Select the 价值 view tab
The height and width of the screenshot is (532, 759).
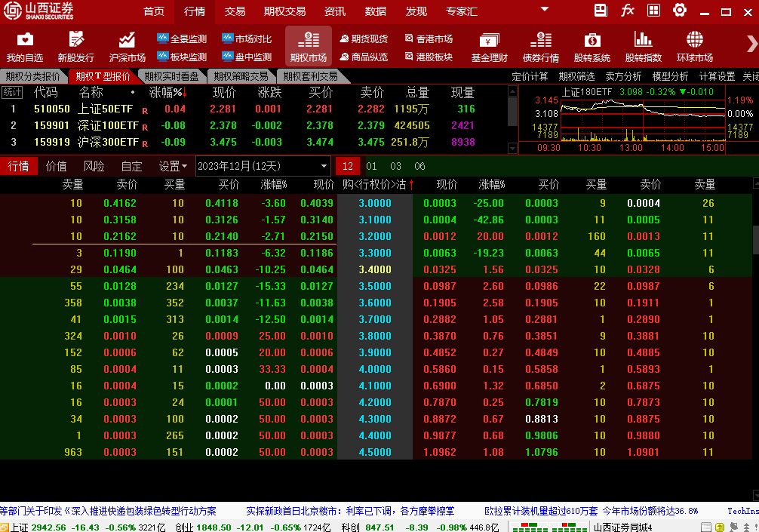pos(56,167)
